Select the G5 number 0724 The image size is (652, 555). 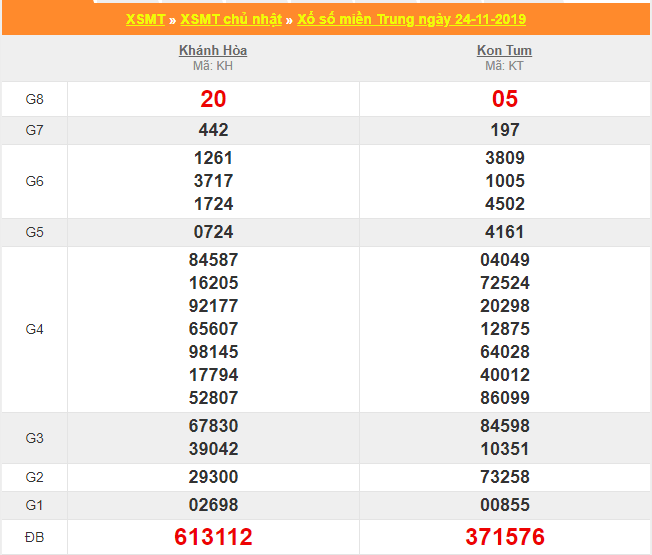(x=213, y=232)
